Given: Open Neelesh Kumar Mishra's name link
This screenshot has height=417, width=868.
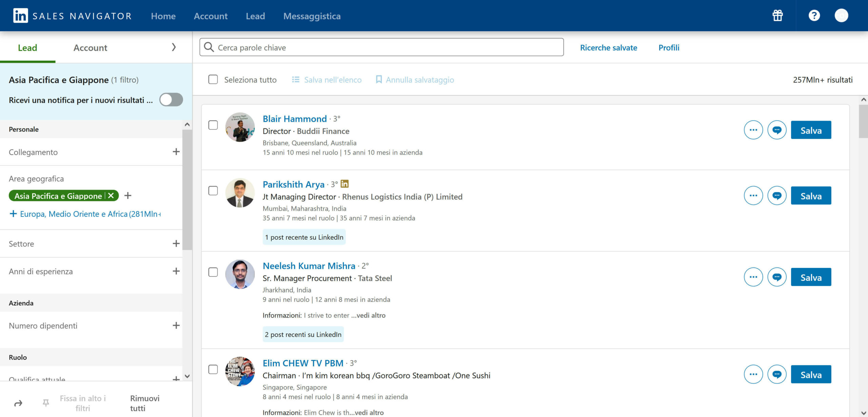Looking at the screenshot, I should pyautogui.click(x=309, y=266).
